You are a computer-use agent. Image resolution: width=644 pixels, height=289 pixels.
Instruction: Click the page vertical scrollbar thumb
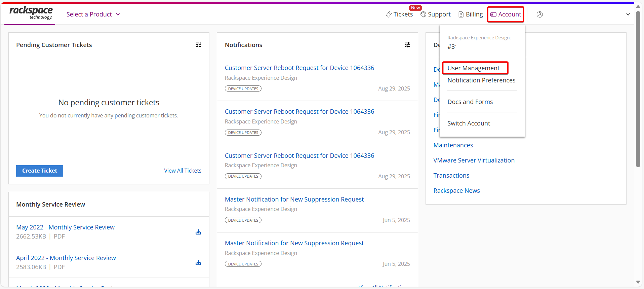click(x=638, y=89)
